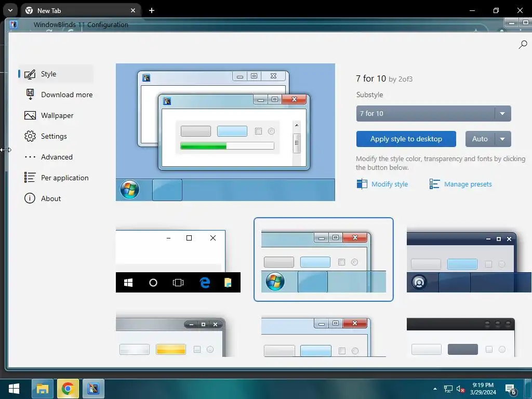Viewport: 532px width, 399px height.
Task: Open Download more in sidebar
Action: pos(58,95)
